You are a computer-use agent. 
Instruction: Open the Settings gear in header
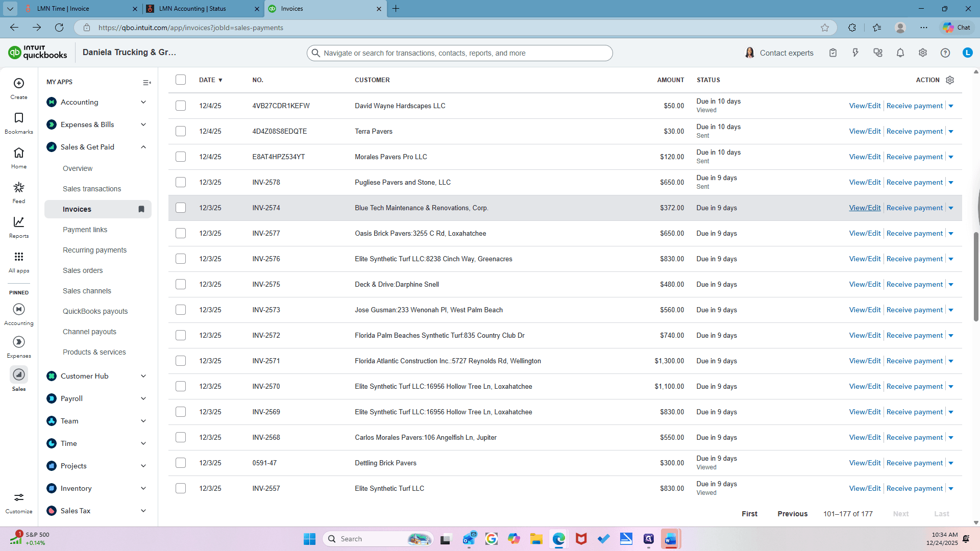923,53
